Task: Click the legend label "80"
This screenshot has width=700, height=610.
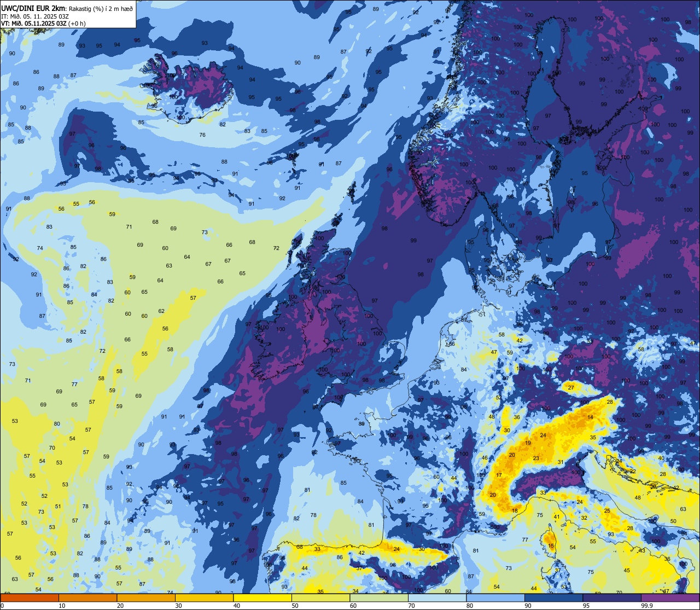Action: [470, 606]
